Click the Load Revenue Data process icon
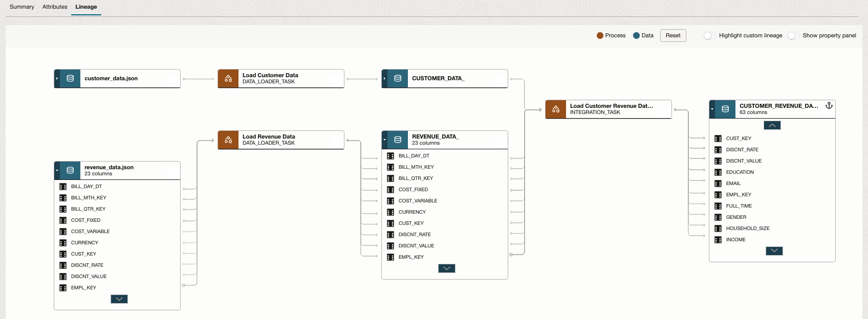The height and width of the screenshot is (319, 868). pos(228,140)
